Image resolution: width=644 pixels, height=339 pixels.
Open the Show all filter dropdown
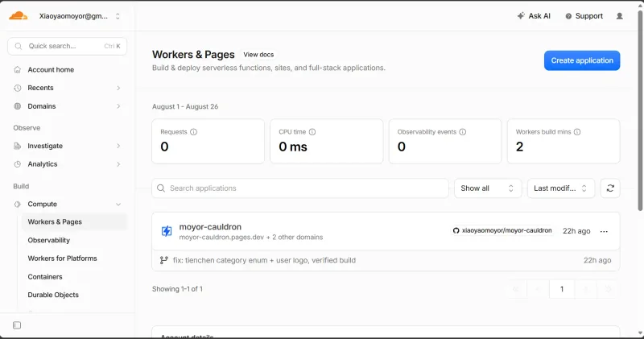coord(488,188)
